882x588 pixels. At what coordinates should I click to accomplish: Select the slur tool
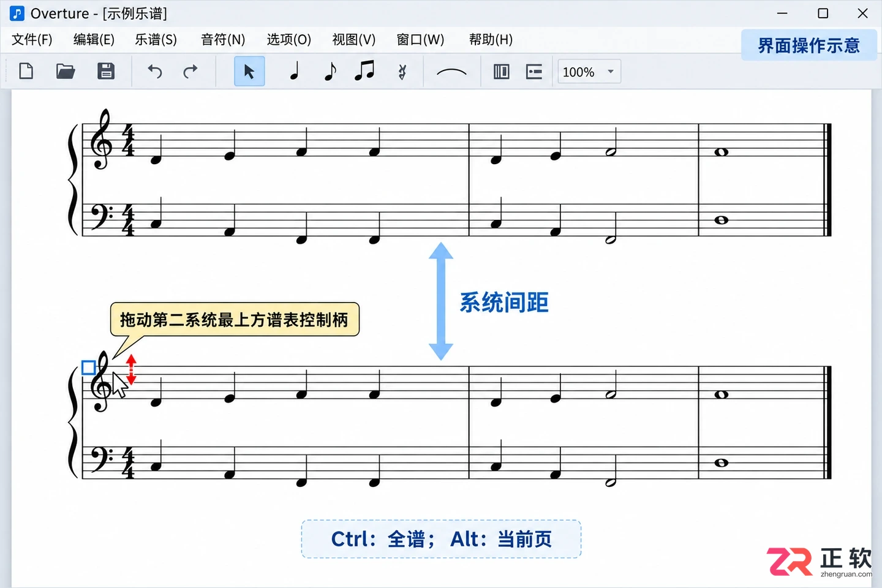[451, 72]
